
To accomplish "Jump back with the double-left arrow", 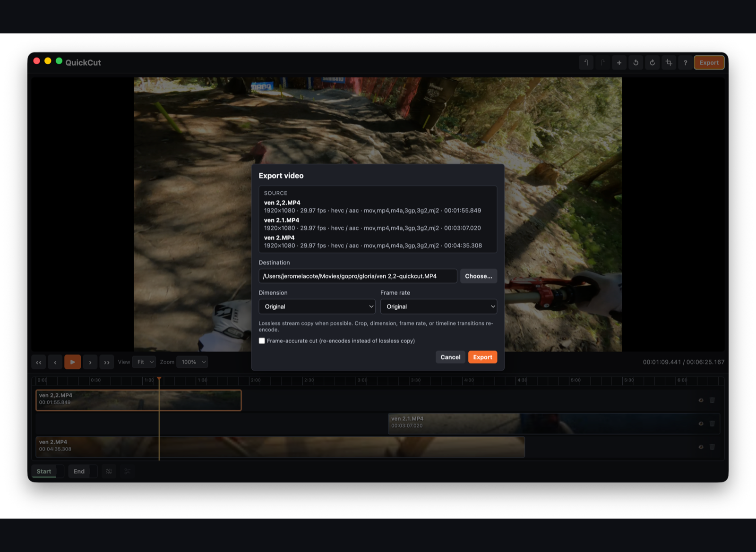I will [39, 362].
